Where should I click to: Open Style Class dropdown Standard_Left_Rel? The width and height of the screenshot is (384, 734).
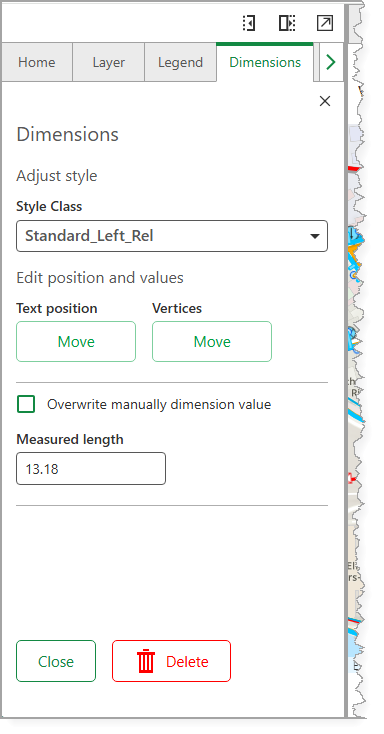(x=172, y=236)
